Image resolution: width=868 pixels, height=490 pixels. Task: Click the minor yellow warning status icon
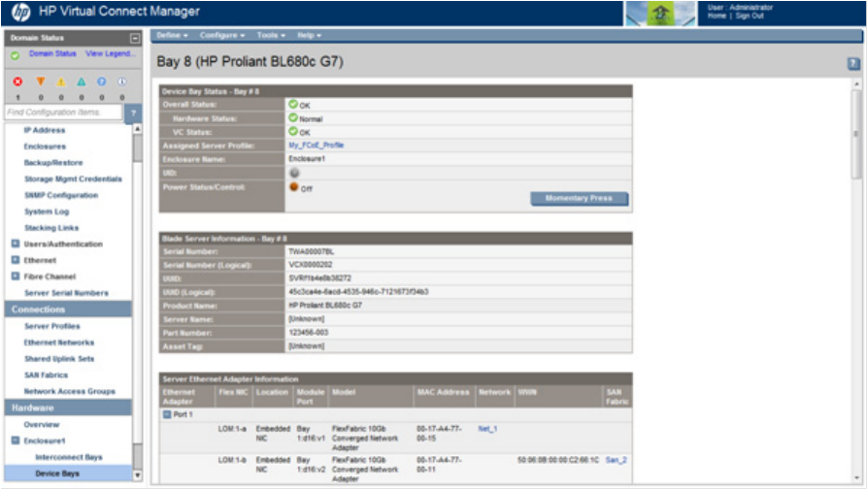click(61, 82)
